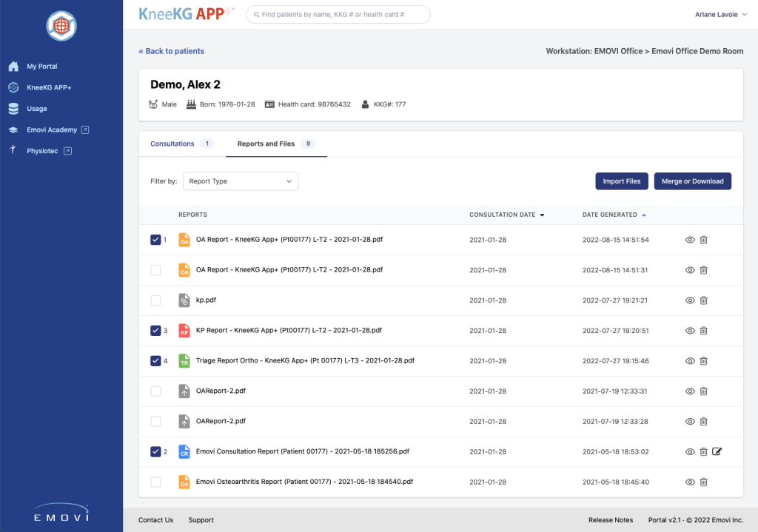
Task: Open the OA Report file name dated 14:51:54
Action: pyautogui.click(x=289, y=240)
